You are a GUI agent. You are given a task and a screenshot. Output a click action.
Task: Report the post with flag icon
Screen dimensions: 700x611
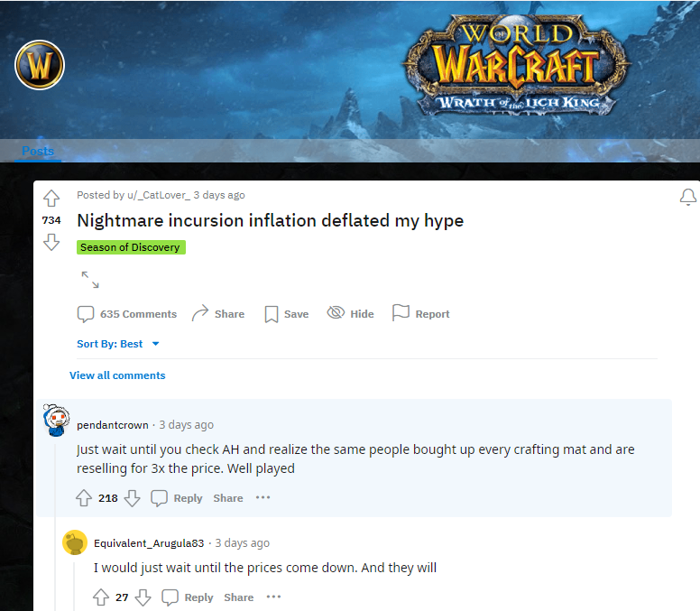coord(420,313)
